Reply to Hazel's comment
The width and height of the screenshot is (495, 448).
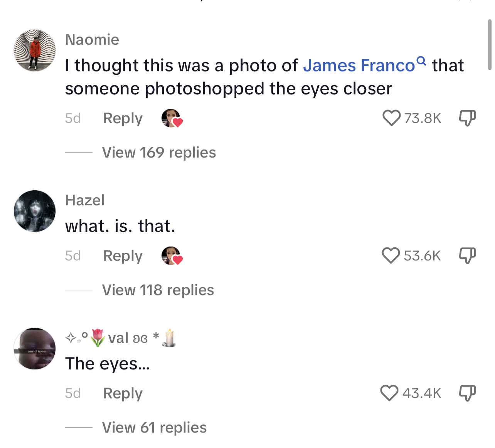[x=123, y=256]
